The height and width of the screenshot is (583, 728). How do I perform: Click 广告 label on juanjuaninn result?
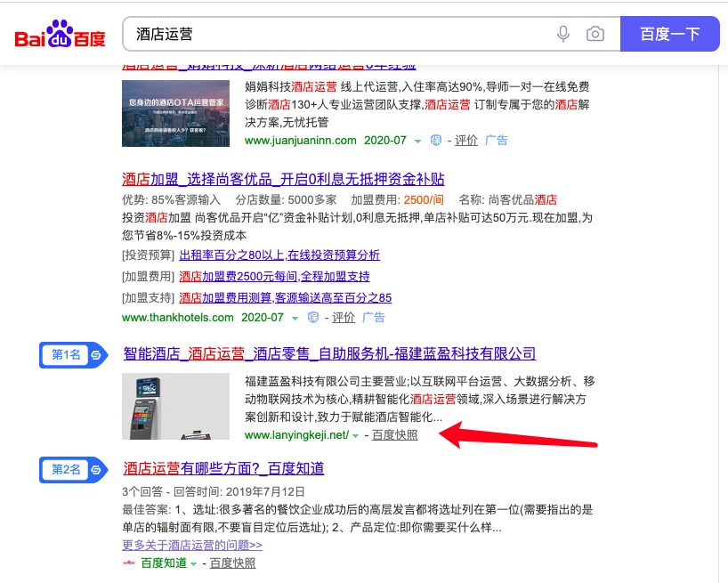click(x=496, y=140)
